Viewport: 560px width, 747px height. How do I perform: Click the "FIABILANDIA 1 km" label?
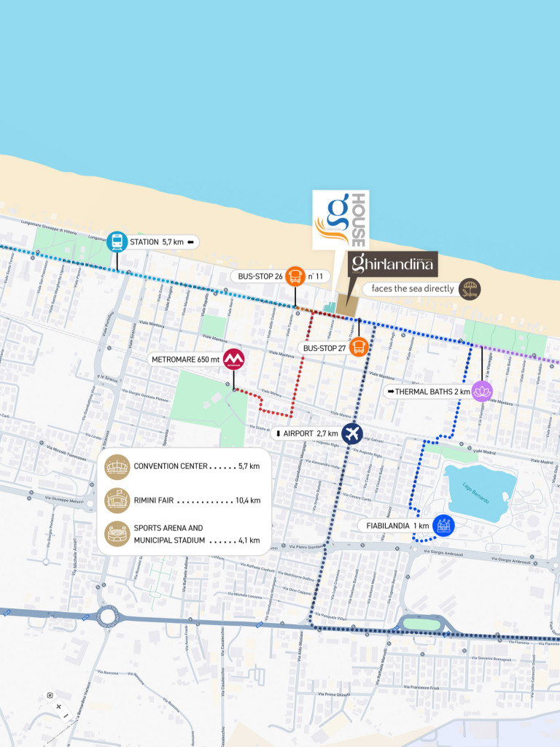point(397,526)
